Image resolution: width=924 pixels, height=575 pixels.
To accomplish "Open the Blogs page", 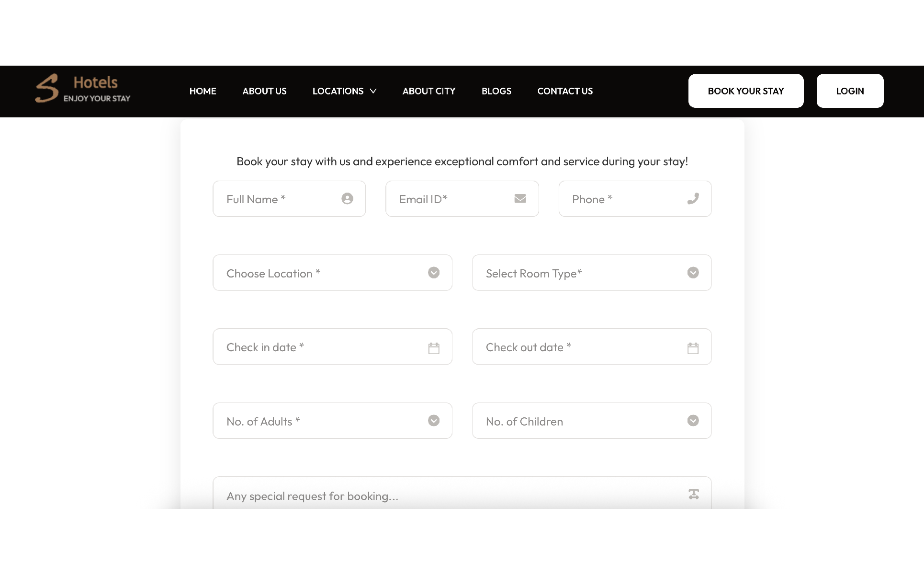I will 496,91.
